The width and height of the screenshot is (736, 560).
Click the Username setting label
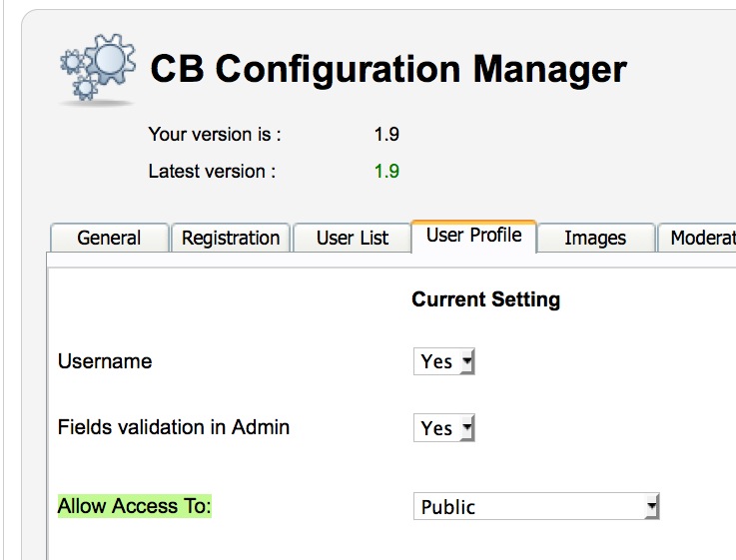tap(105, 361)
